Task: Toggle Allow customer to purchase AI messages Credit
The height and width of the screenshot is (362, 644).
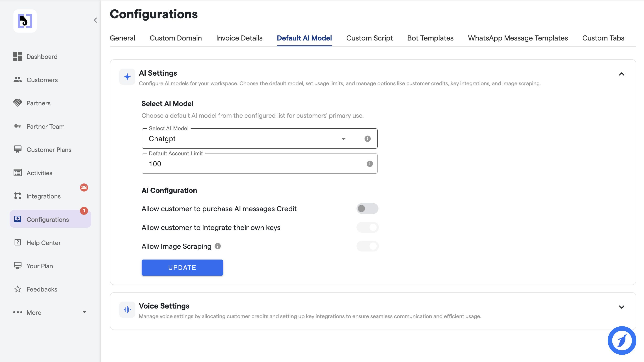Action: [367, 209]
